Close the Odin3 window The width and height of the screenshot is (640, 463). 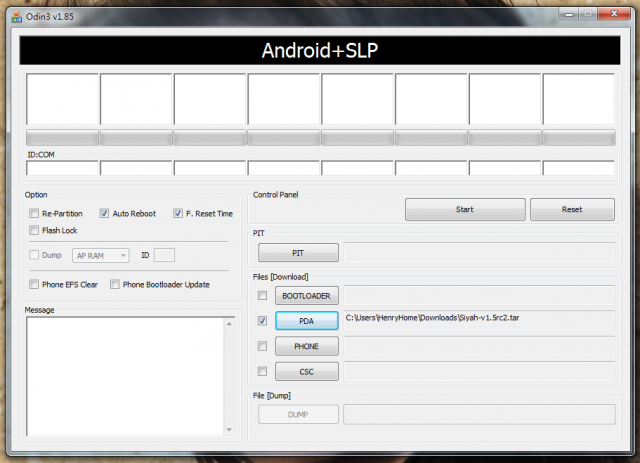click(614, 14)
